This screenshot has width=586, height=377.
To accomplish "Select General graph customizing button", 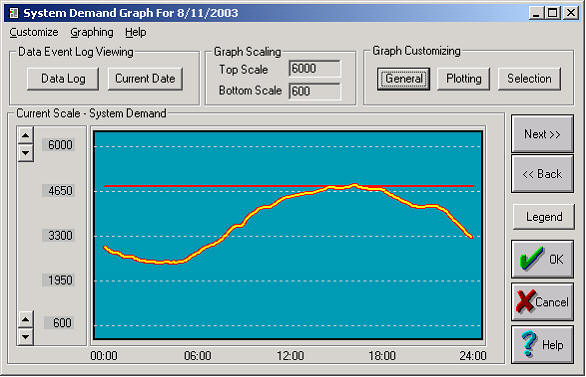I will click(404, 79).
